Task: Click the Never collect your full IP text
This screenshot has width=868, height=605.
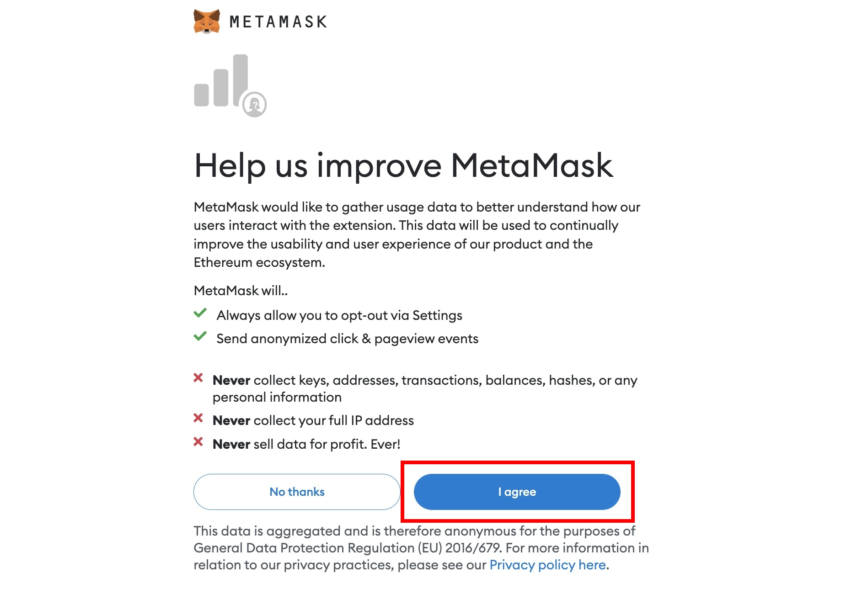Action: pyautogui.click(x=313, y=420)
